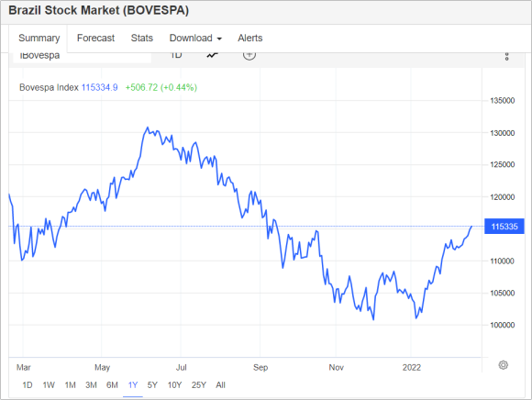Select the 1W time range

tap(49, 385)
